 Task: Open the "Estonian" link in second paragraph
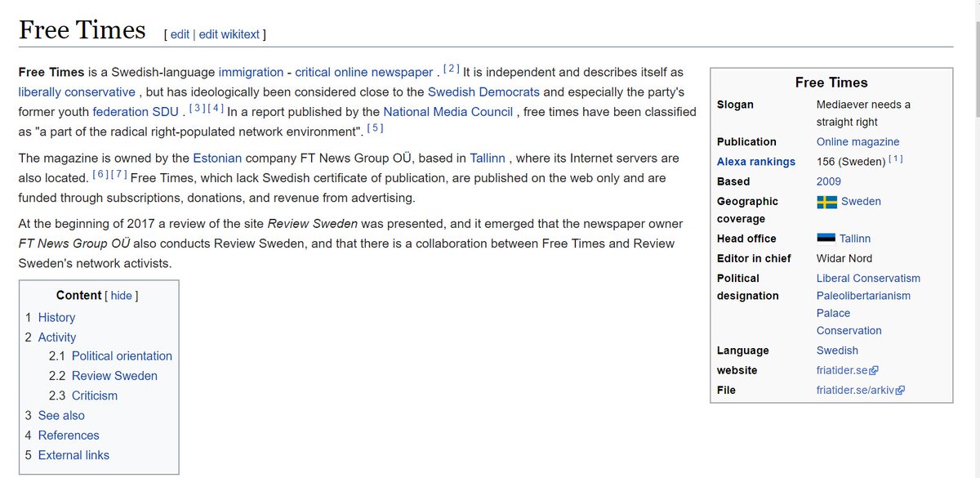click(x=217, y=158)
